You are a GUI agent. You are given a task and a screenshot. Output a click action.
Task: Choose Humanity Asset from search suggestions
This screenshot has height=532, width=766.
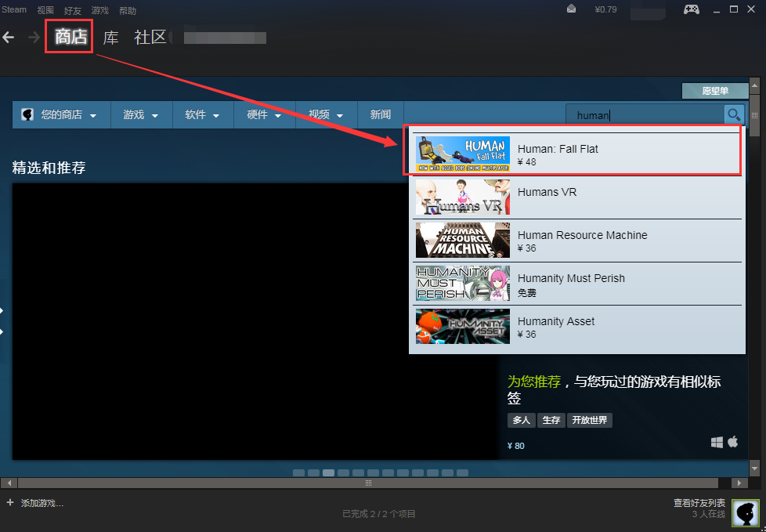pyautogui.click(x=577, y=327)
